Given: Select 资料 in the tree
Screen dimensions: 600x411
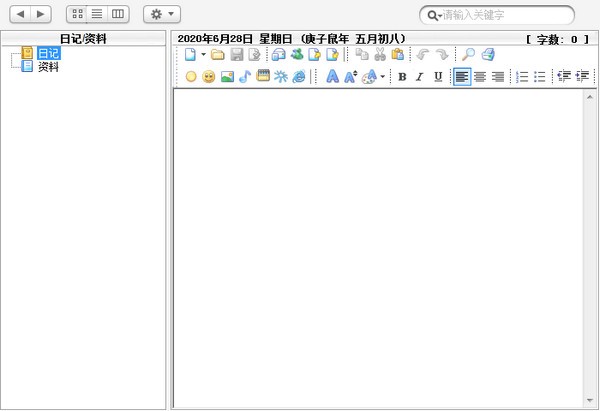Looking at the screenshot, I should [x=48, y=67].
